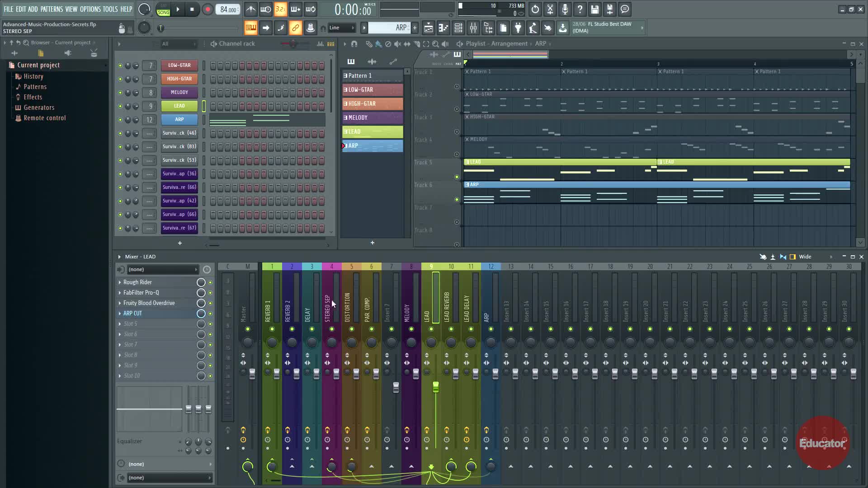Select the HIGH-GTAR channel button
The image size is (868, 488).
[x=179, y=79]
